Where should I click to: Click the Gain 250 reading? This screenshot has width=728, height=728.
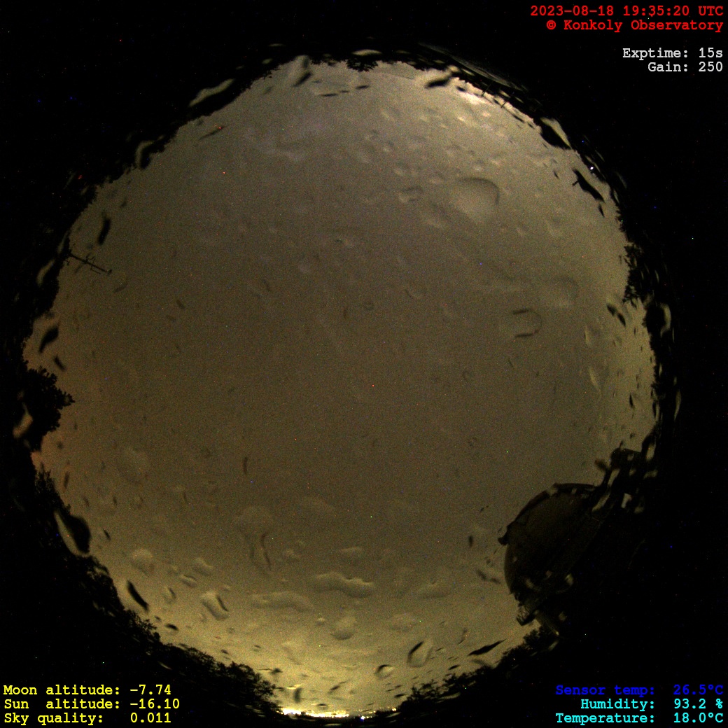[x=685, y=67]
